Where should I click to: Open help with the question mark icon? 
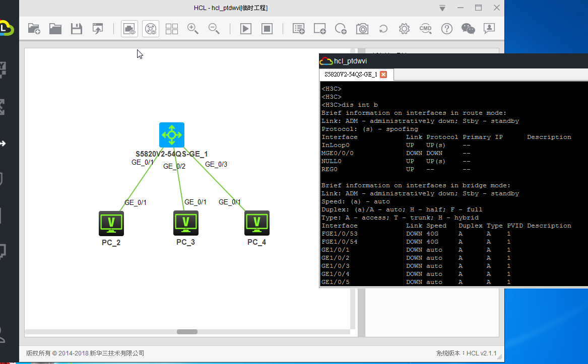[x=447, y=29]
